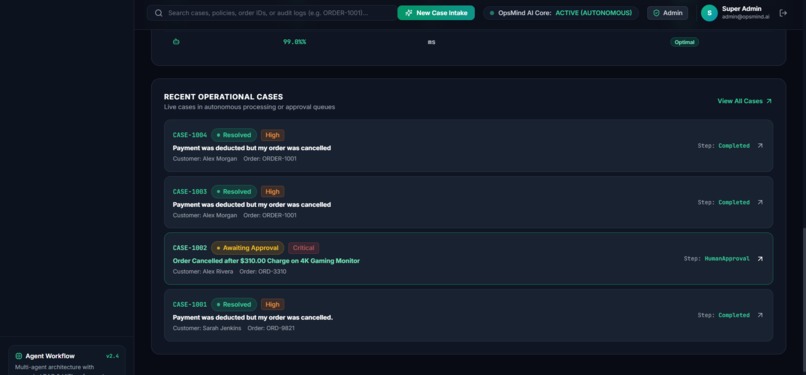
Task: Click the sparkle icon on New Case Intake
Action: 409,13
